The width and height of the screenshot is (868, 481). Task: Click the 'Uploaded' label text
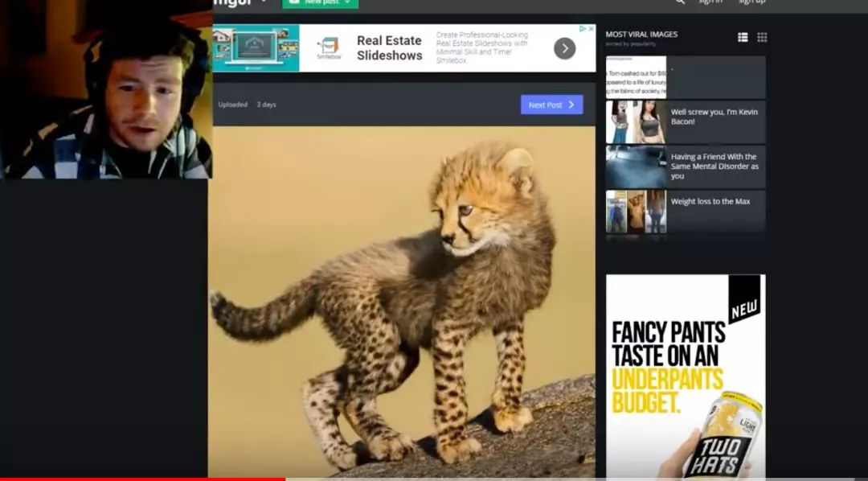(232, 105)
